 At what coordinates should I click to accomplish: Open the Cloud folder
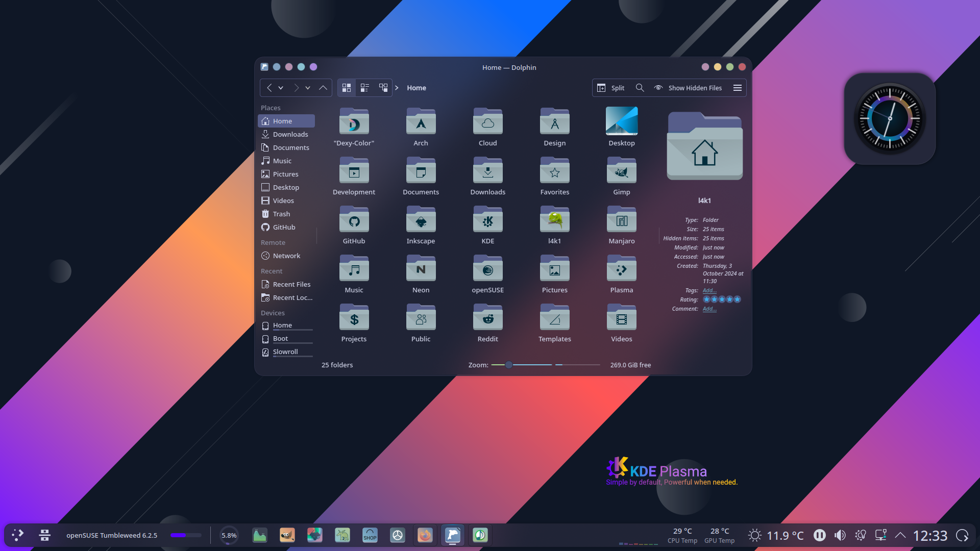[487, 127]
